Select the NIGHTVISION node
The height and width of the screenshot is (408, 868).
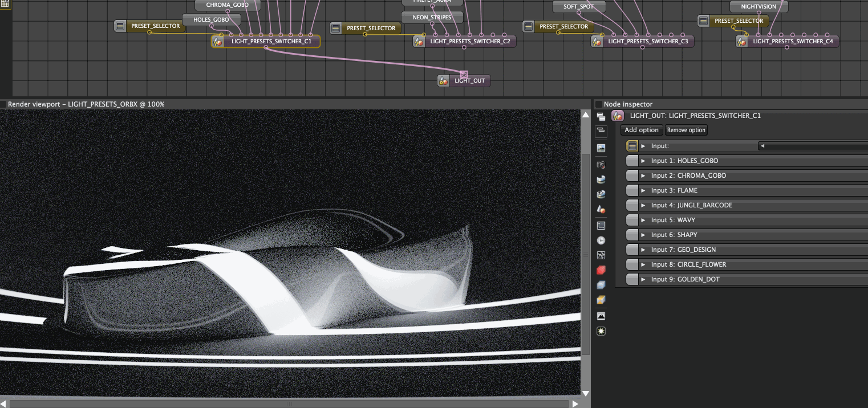click(759, 6)
